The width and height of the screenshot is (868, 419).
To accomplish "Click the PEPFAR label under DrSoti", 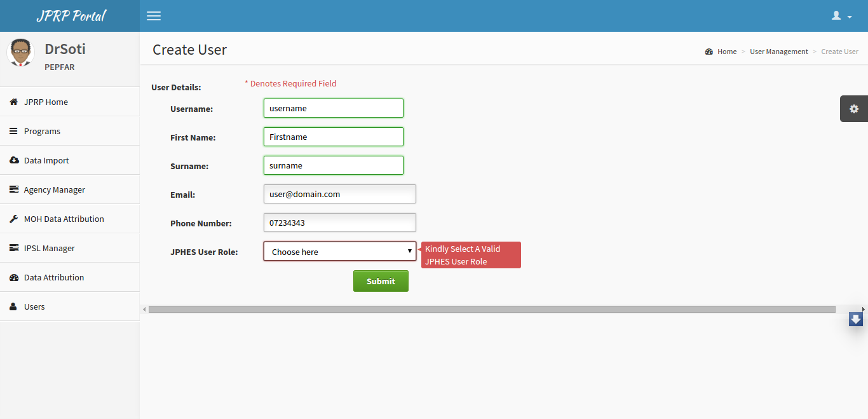I will pos(60,67).
